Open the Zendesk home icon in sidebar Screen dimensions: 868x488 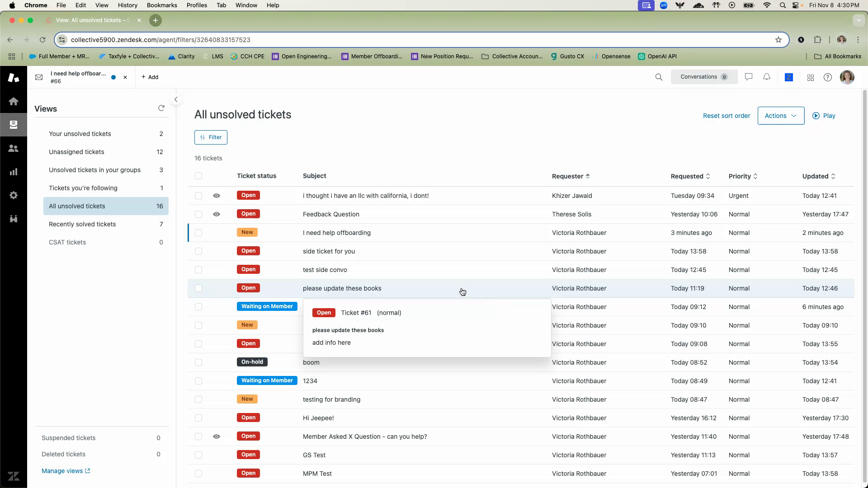tap(14, 101)
